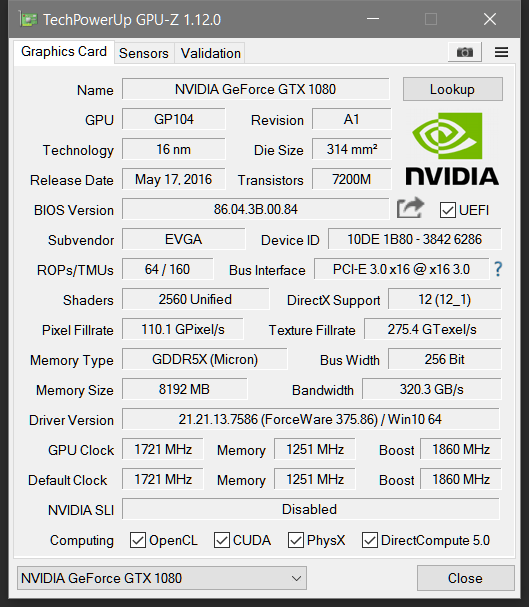Viewport: 529px width, 607px height.
Task: Toggle the PhysX checkbox
Action: point(296,540)
